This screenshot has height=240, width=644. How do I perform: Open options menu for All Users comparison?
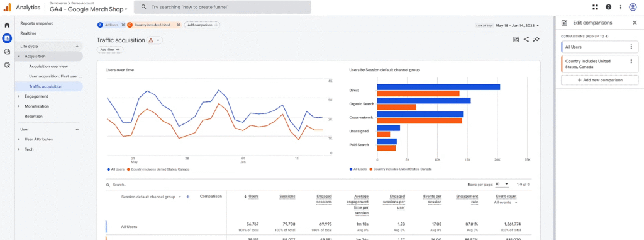coord(631,47)
